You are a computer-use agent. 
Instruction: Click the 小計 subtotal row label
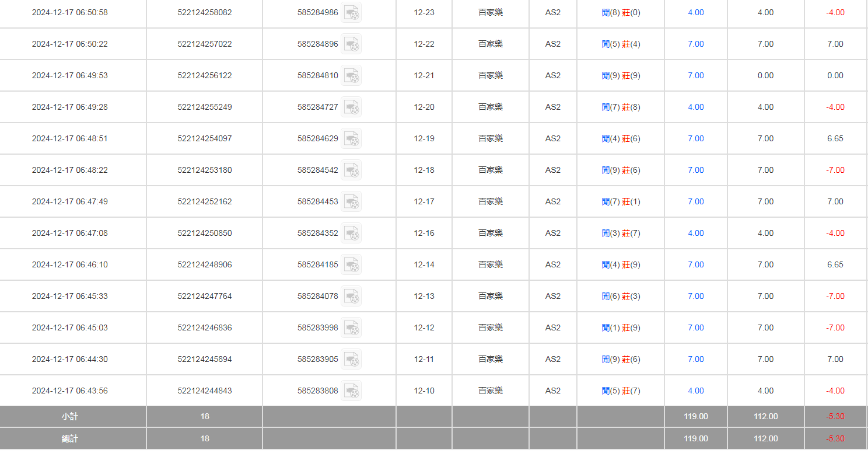[69, 417]
